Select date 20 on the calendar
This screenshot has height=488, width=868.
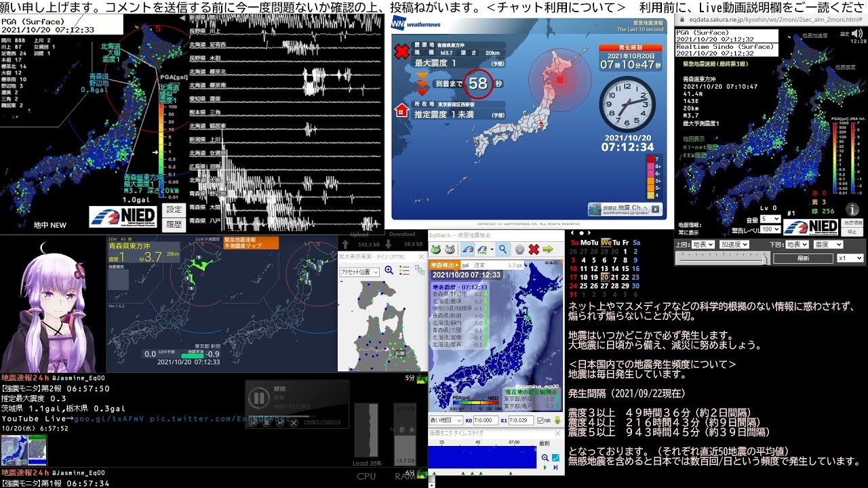(604, 277)
